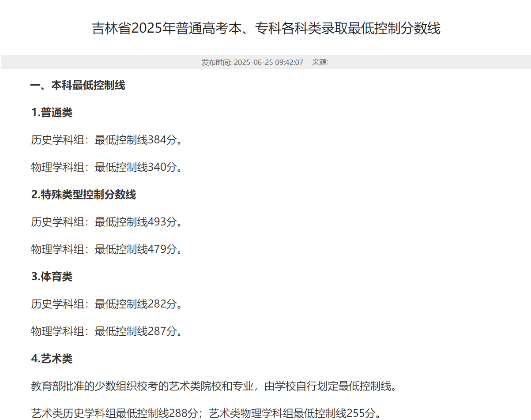
Task: Select the heading 一、本科最低控制线
Action: [x=78, y=86]
